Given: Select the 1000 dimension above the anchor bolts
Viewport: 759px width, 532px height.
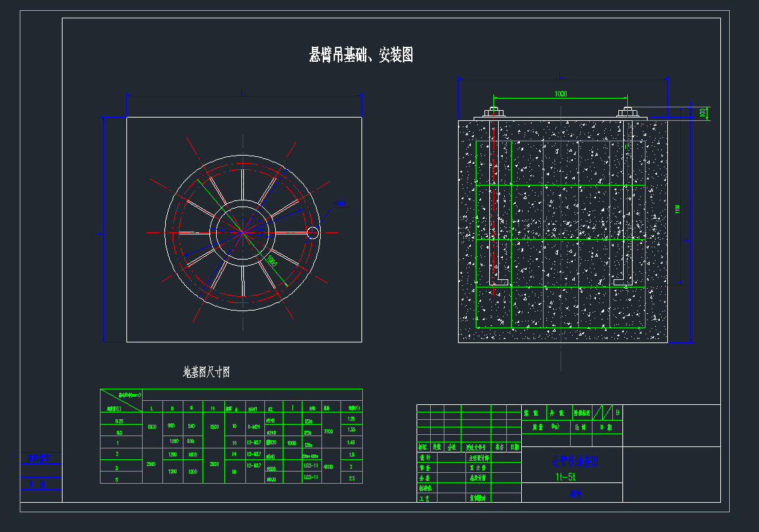Looking at the screenshot, I should pyautogui.click(x=560, y=94).
